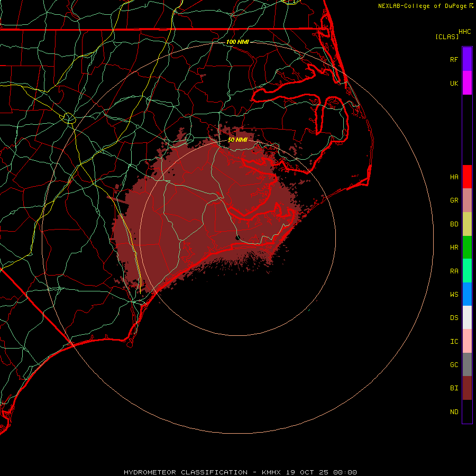Click the GC legend label
Image resolution: width=476 pixels, height=476 pixels.
pyautogui.click(x=454, y=365)
